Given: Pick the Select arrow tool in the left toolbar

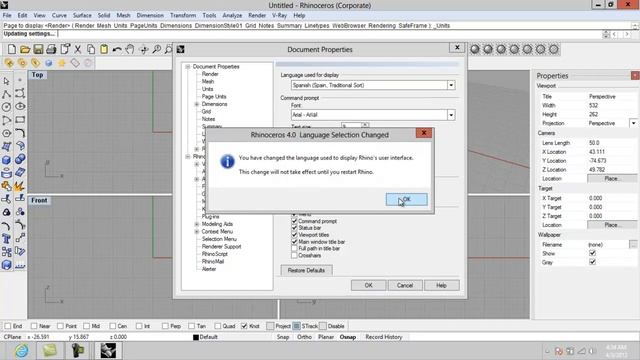Looking at the screenshot, I should pos(7,81).
